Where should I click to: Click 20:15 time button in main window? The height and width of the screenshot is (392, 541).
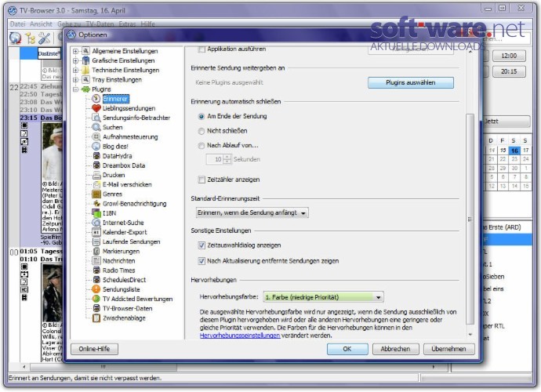coord(509,71)
